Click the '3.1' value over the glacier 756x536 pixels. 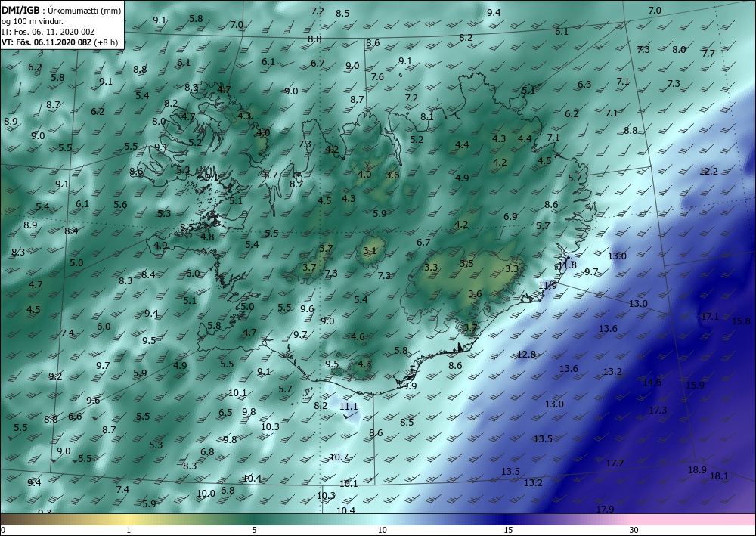coord(370,251)
